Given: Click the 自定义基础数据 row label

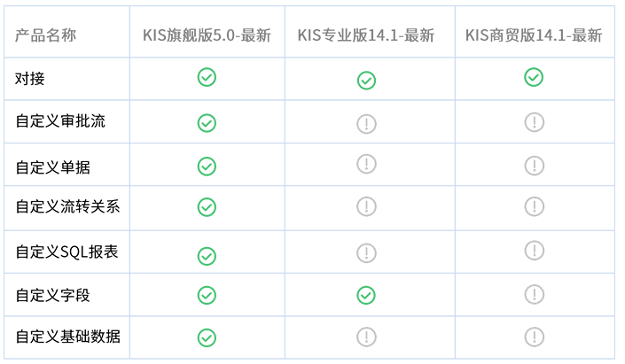Looking at the screenshot, I should point(67,337).
